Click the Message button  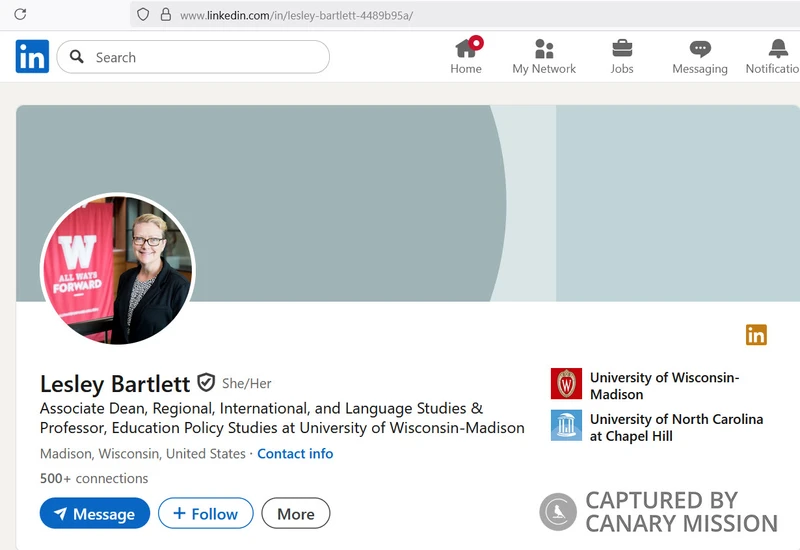(95, 513)
